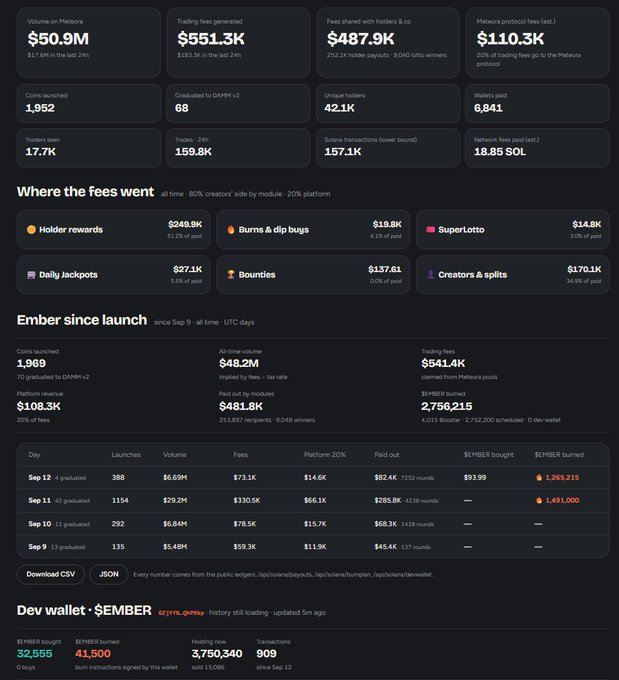Click the Trading fees $541.4K value
The width and height of the screenshot is (619, 680).
pos(443,363)
